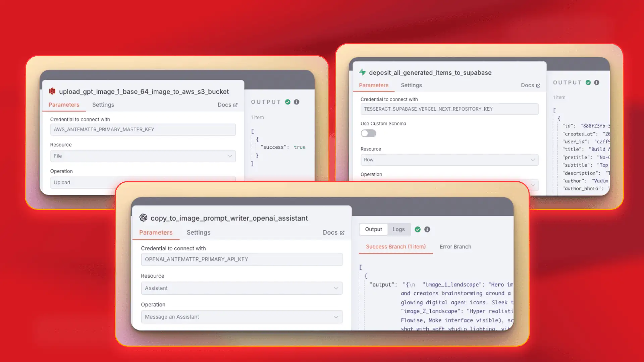Switch to the Error Branch tab

tap(455, 246)
